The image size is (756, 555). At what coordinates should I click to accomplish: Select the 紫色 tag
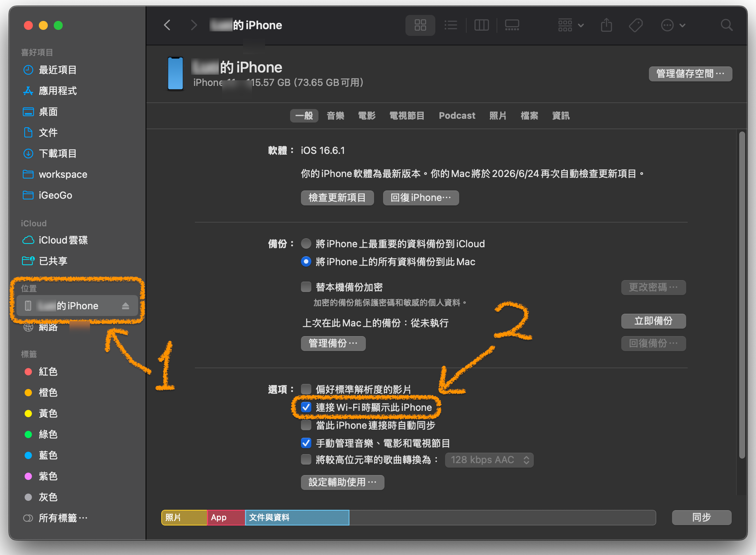tap(48, 476)
